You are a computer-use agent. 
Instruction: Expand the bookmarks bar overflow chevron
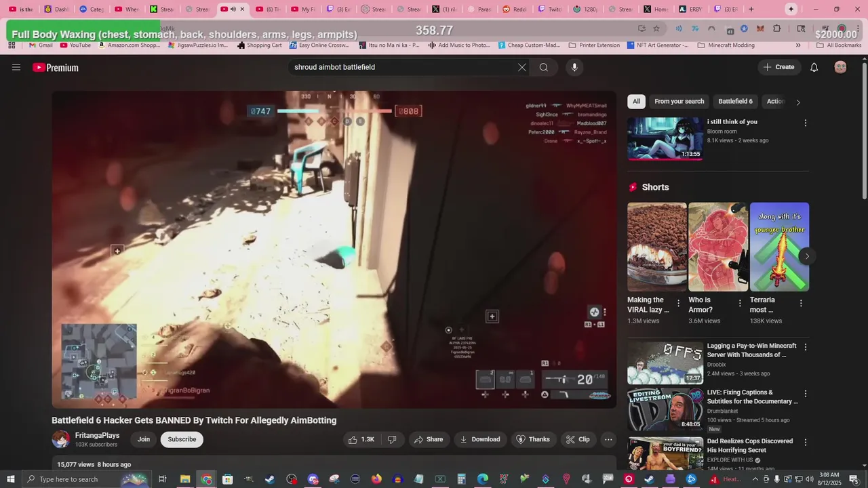click(x=798, y=45)
